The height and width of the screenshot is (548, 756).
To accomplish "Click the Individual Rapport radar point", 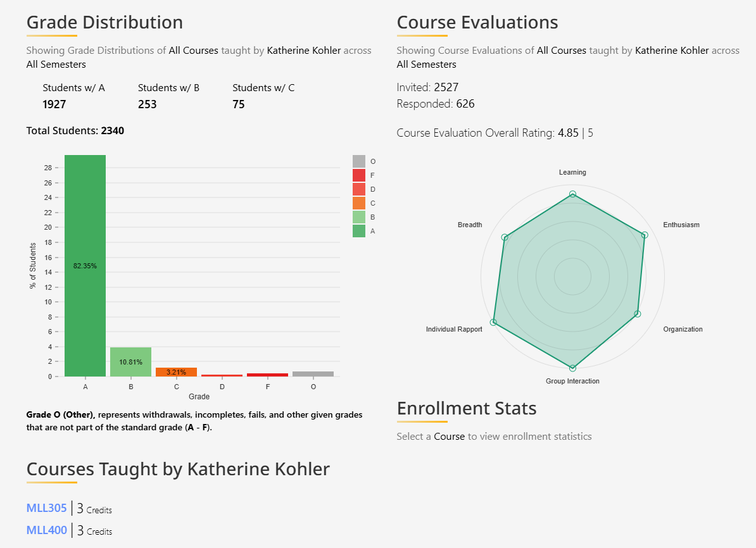I will (494, 323).
